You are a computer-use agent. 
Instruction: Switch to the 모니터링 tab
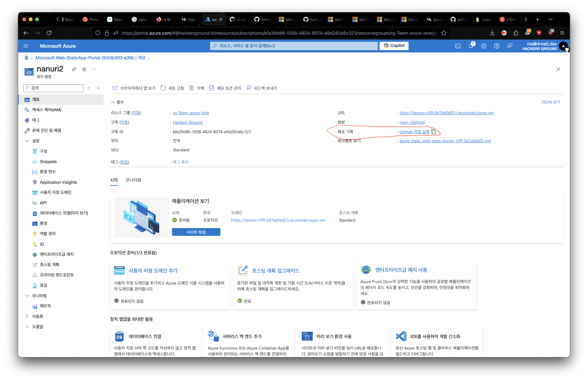pos(133,180)
